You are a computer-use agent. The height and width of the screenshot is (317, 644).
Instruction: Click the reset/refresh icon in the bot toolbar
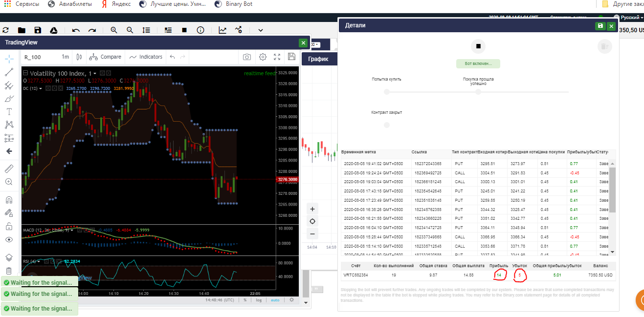[x=6, y=30]
